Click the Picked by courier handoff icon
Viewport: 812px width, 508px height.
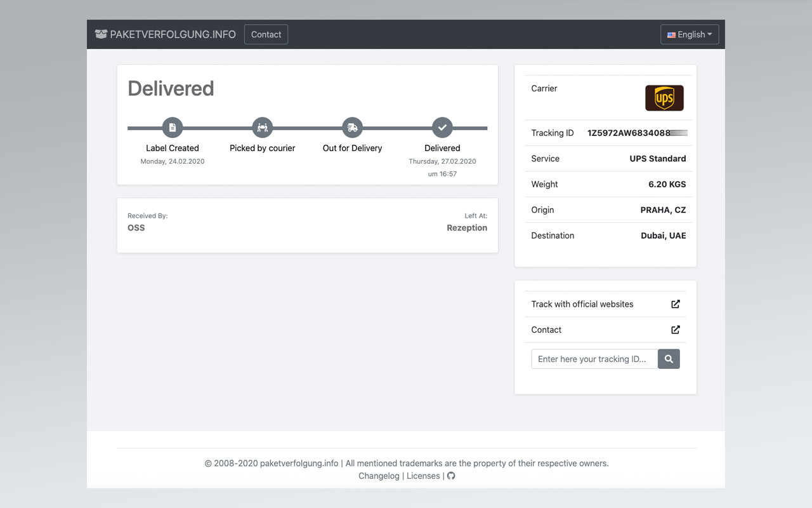pos(263,128)
